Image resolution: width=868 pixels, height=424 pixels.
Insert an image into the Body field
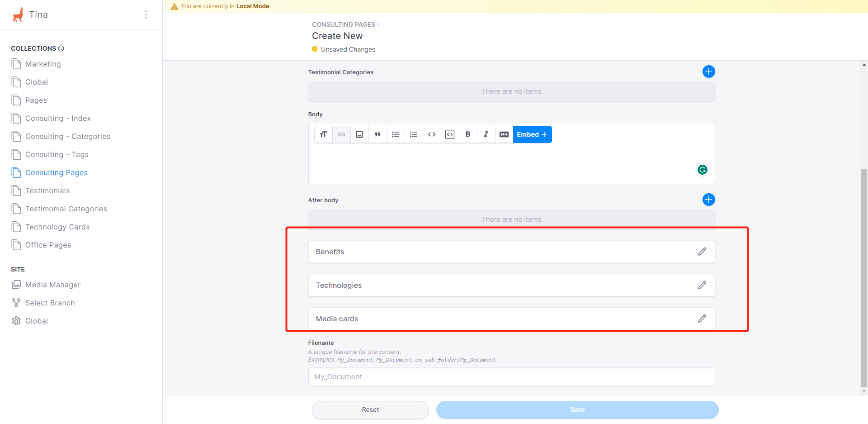coord(359,134)
